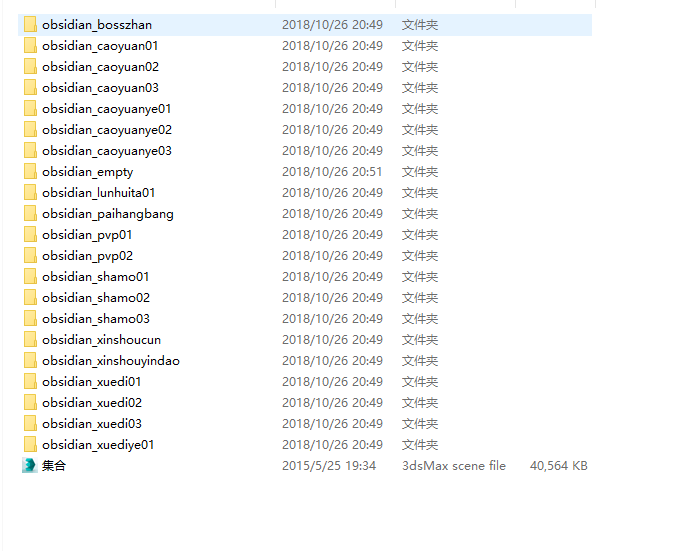Image resolution: width=673 pixels, height=551 pixels.
Task: Click the obsidian_empty folder icon
Action: tap(30, 172)
